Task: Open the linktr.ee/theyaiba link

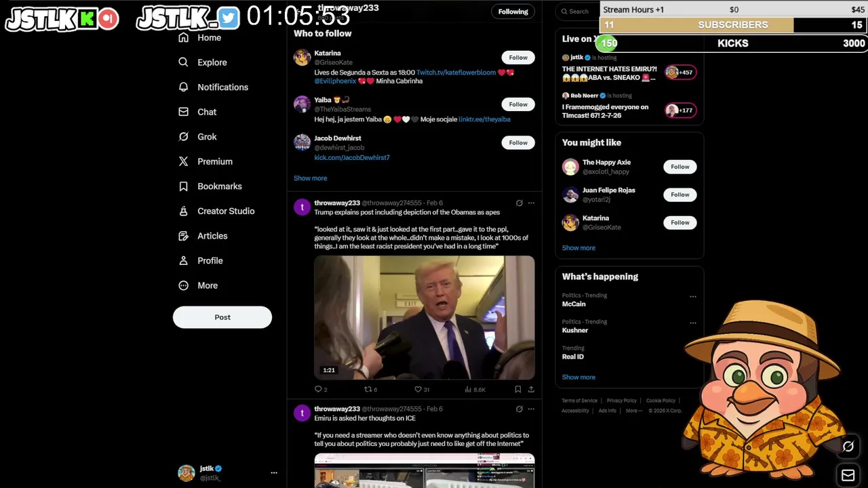Action: pyautogui.click(x=484, y=119)
